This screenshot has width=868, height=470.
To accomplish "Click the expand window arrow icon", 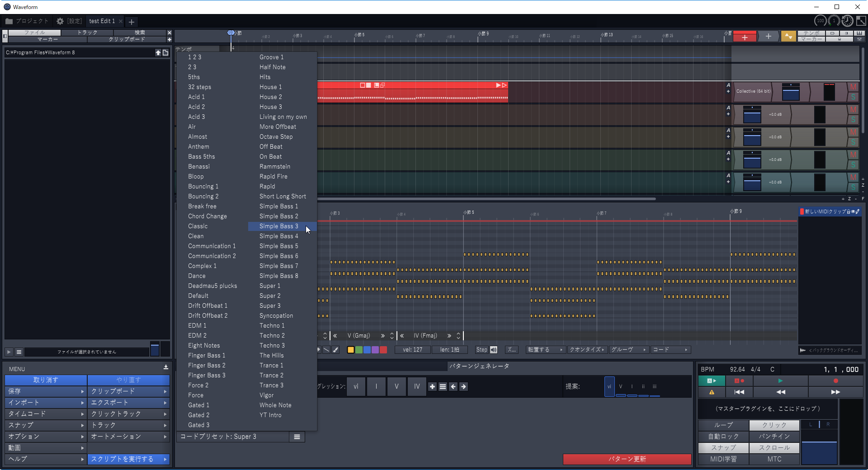I will coord(861,21).
